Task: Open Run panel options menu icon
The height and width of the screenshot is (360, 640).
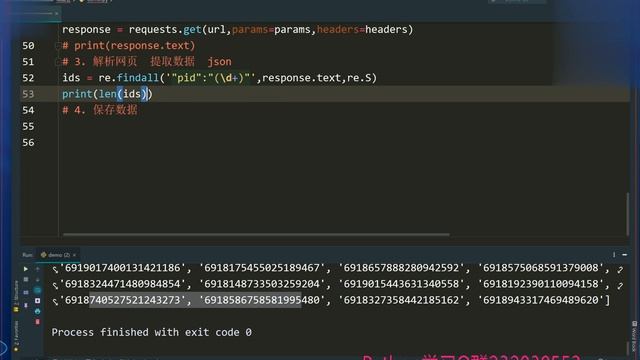Action: coord(614,255)
